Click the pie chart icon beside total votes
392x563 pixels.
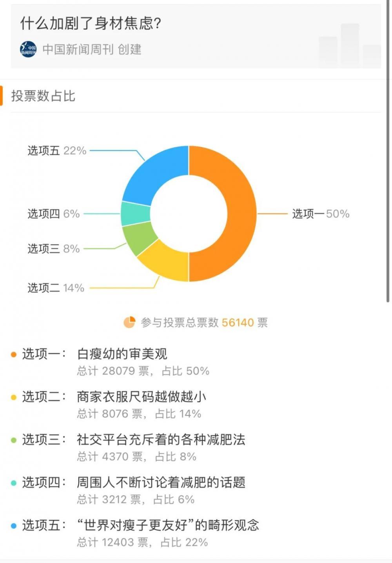[129, 322]
